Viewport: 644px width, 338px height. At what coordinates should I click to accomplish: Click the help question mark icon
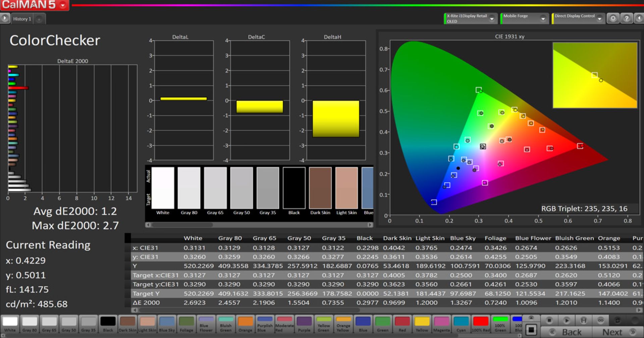point(626,18)
